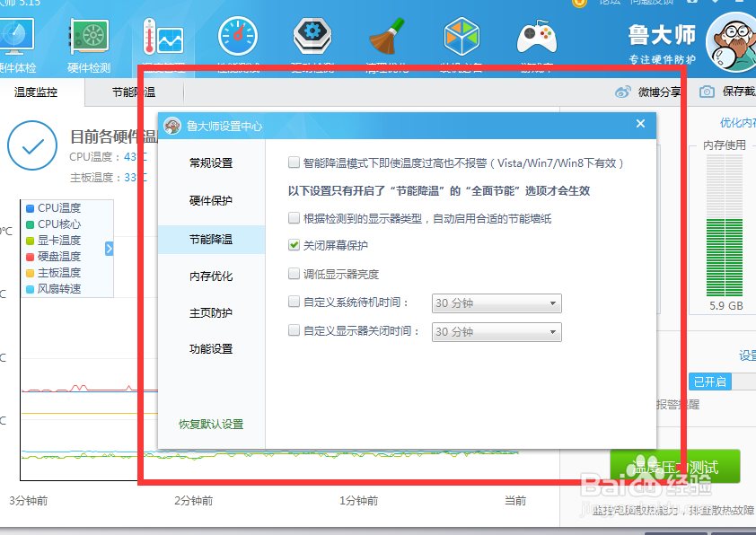Open the game controller icon
The height and width of the screenshot is (535, 756).
(x=537, y=37)
